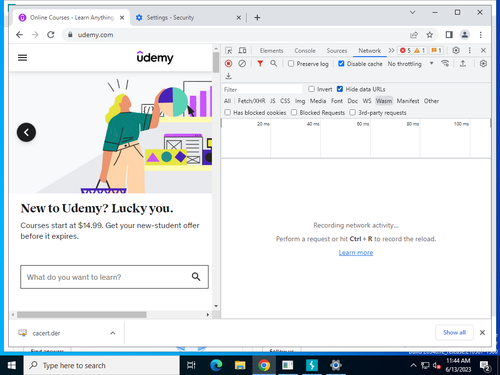Toggle the device toolbar icon in DevTools
This screenshot has width=500, height=375.
pos(242,51)
